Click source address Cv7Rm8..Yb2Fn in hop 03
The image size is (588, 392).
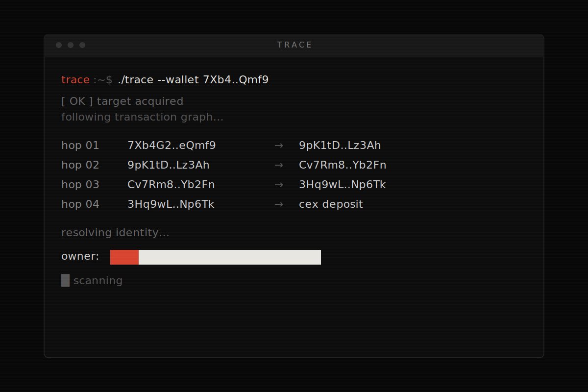pos(171,185)
